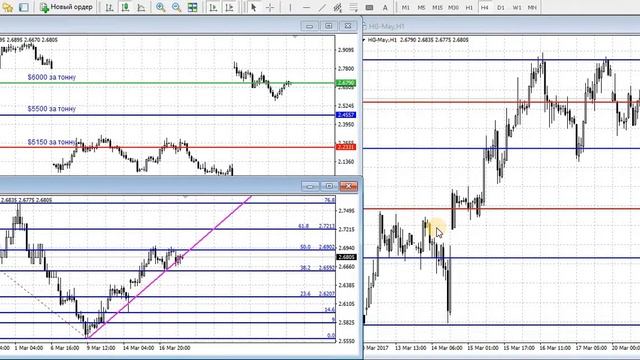Open the Navigator panel icon
This screenshot has height=360, width=640.
(x=7, y=7)
